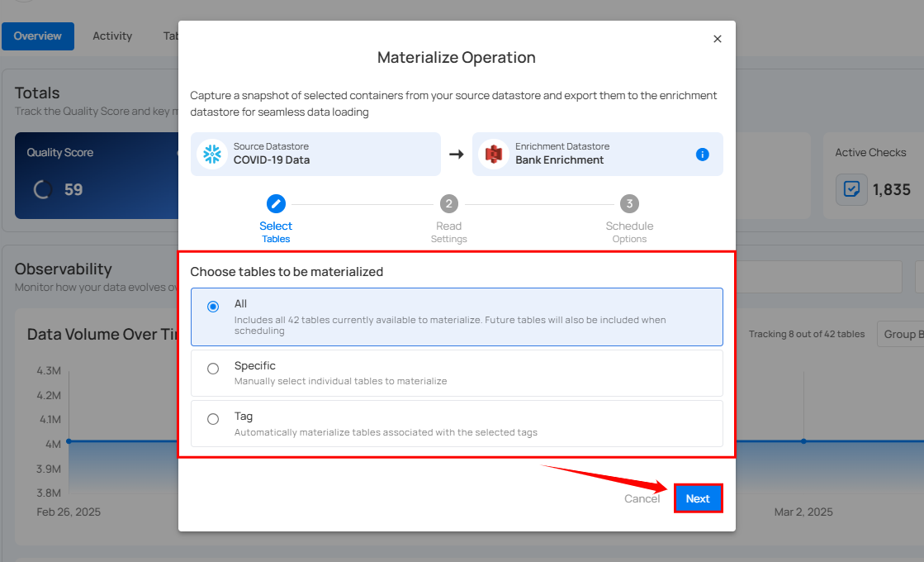This screenshot has width=924, height=562.
Task: Click the blue info icon
Action: [x=702, y=155]
